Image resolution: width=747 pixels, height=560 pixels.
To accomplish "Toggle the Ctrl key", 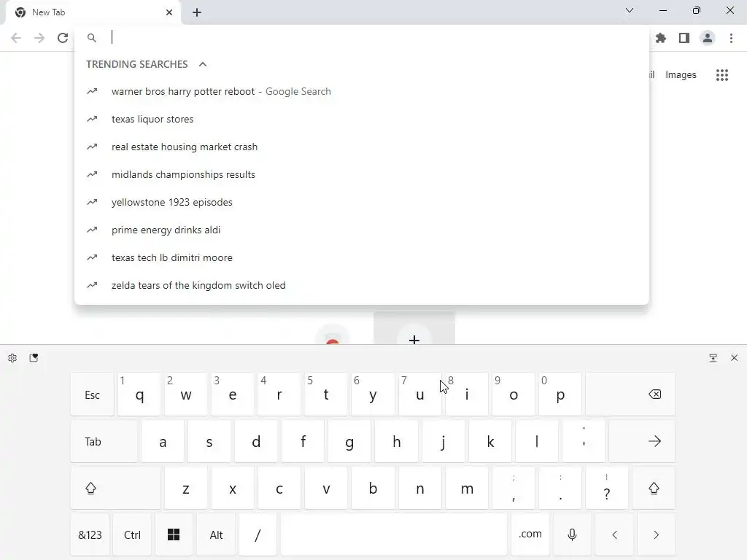I will 132,534.
